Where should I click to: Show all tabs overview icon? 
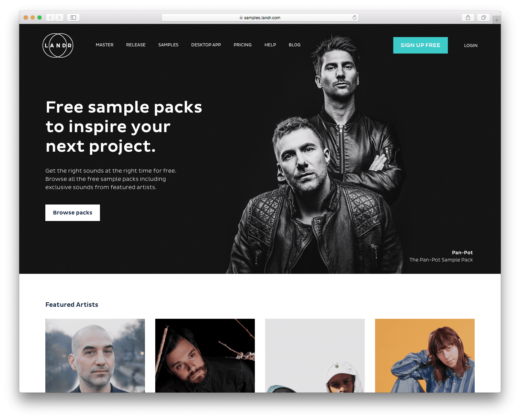[483, 17]
